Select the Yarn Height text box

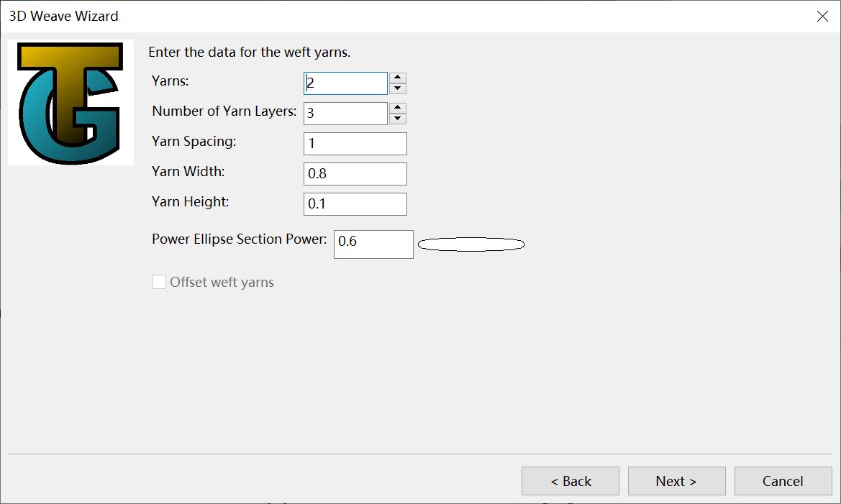(355, 204)
